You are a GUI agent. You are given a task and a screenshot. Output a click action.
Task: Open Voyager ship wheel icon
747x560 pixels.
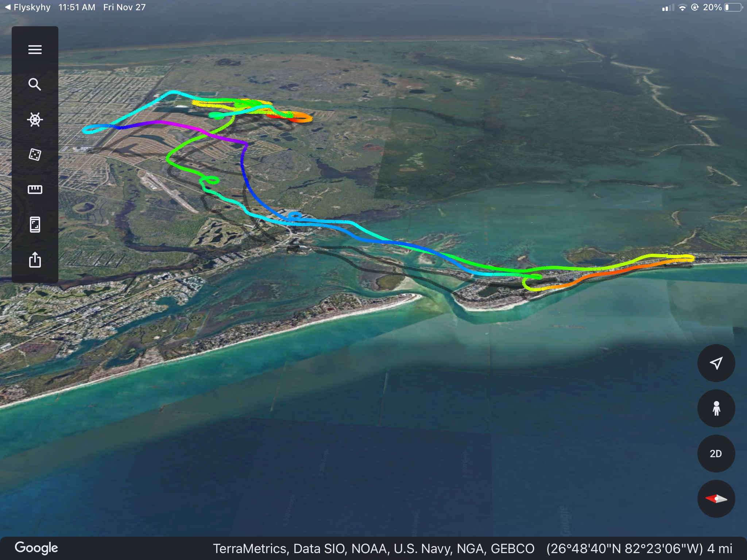tap(35, 120)
